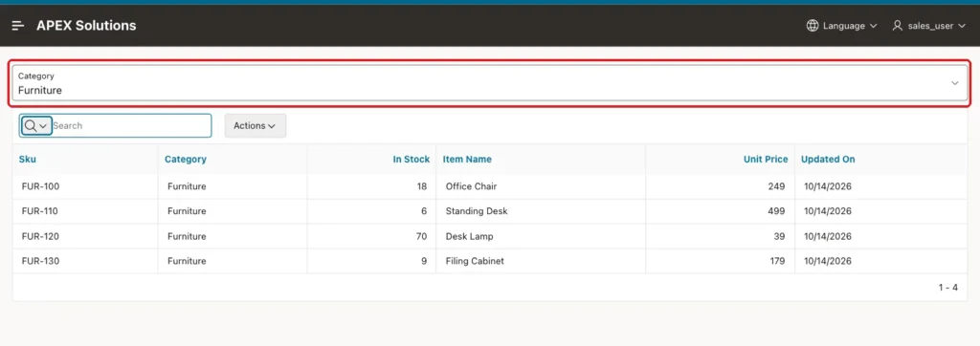This screenshot has height=346, width=980.
Task: Click the APEX Solutions title
Action: (86, 26)
